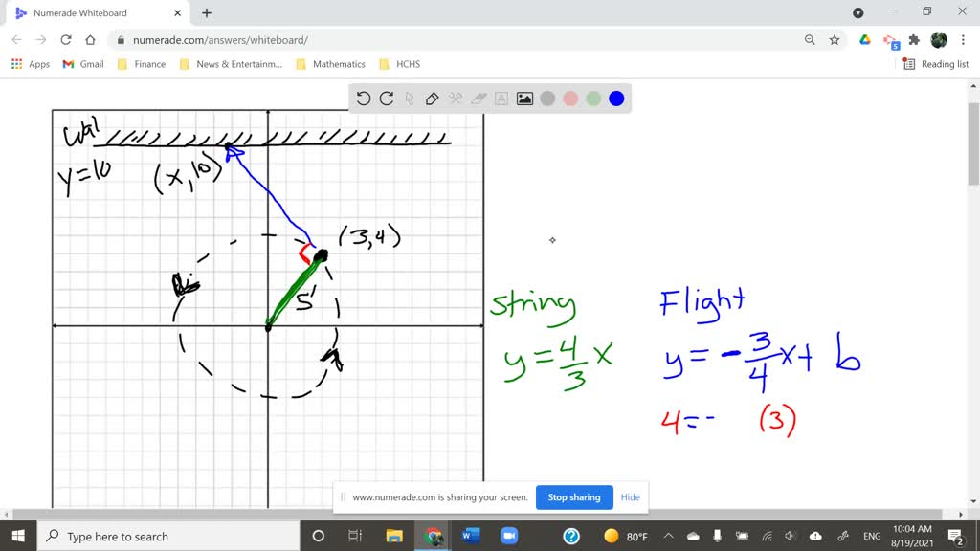The height and width of the screenshot is (551, 980).
Task: Open the Chrome profile avatar
Action: (x=939, y=40)
